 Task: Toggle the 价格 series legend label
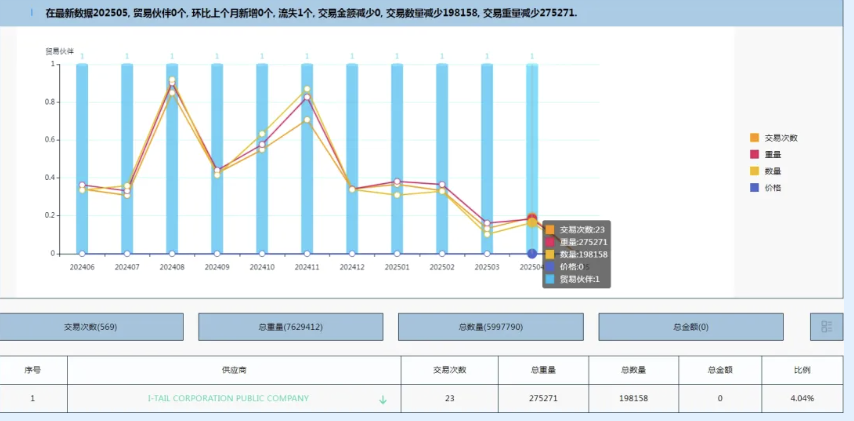pyautogui.click(x=772, y=187)
